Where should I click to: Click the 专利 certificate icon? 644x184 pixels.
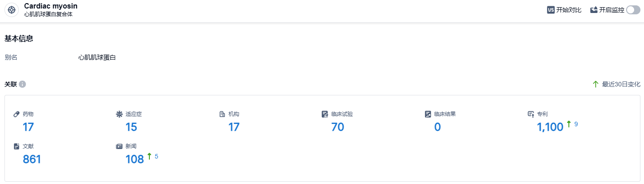coord(531,114)
